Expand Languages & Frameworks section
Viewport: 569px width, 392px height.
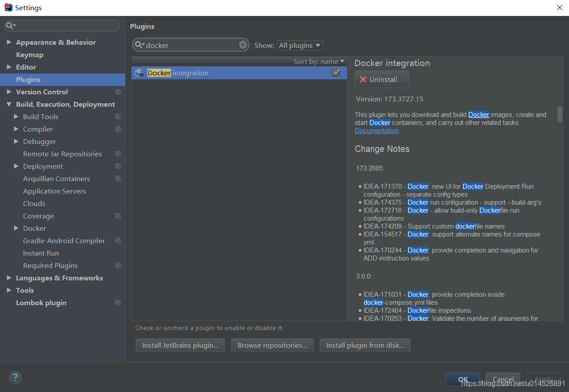(x=9, y=278)
